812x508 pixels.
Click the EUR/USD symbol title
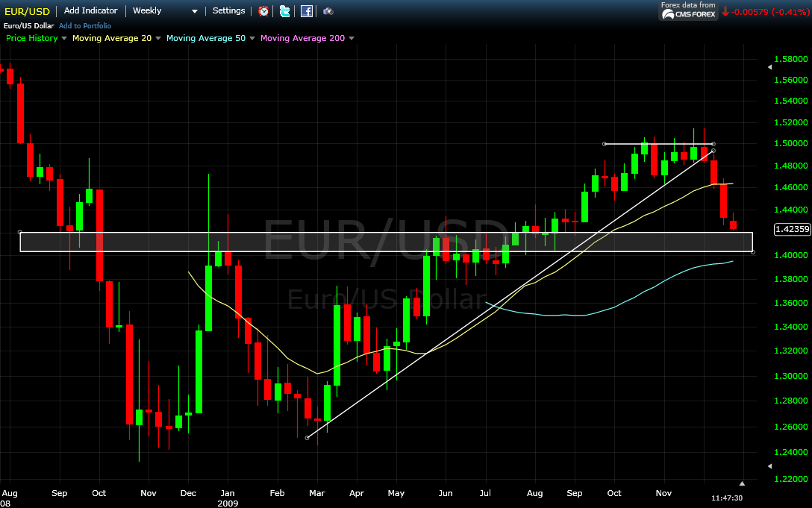pyautogui.click(x=27, y=11)
